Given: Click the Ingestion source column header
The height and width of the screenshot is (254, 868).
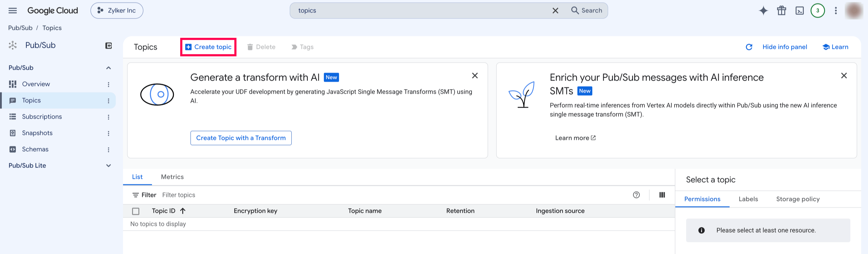Looking at the screenshot, I should click(560, 211).
